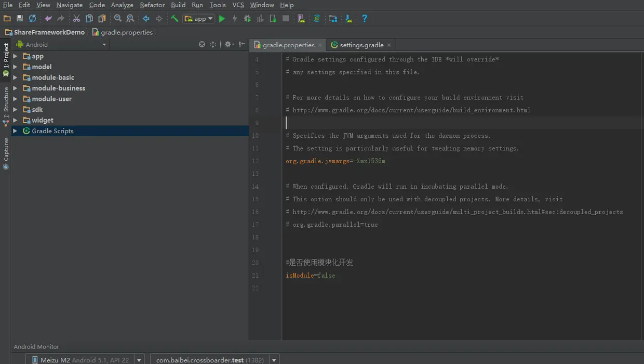
Task: Open the app run configuration dropdown
Action: pyautogui.click(x=198, y=19)
